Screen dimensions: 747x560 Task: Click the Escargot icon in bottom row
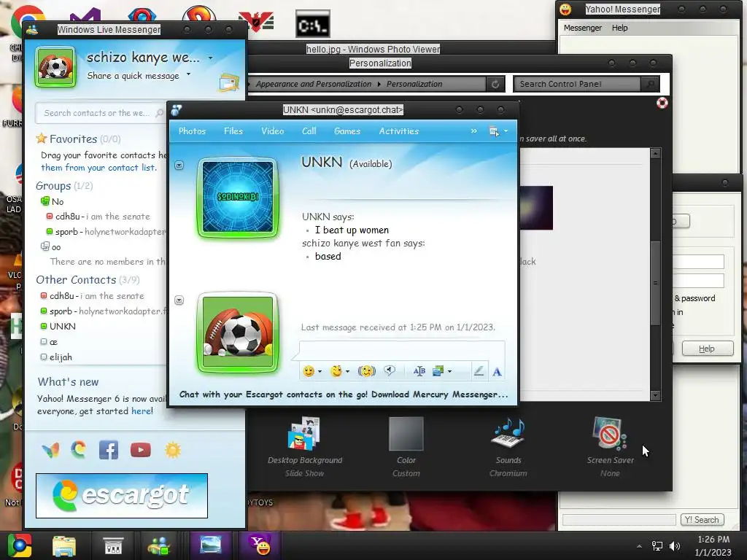click(x=79, y=449)
